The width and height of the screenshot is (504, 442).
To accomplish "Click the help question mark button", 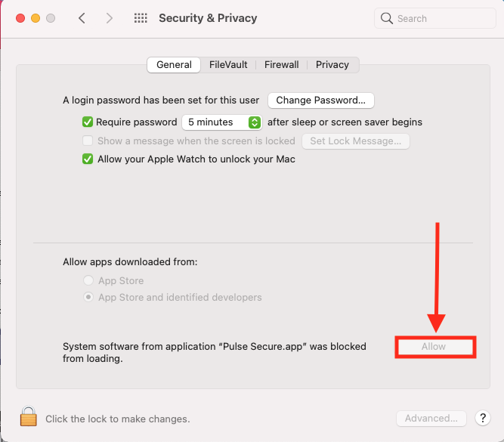I will coord(482,418).
